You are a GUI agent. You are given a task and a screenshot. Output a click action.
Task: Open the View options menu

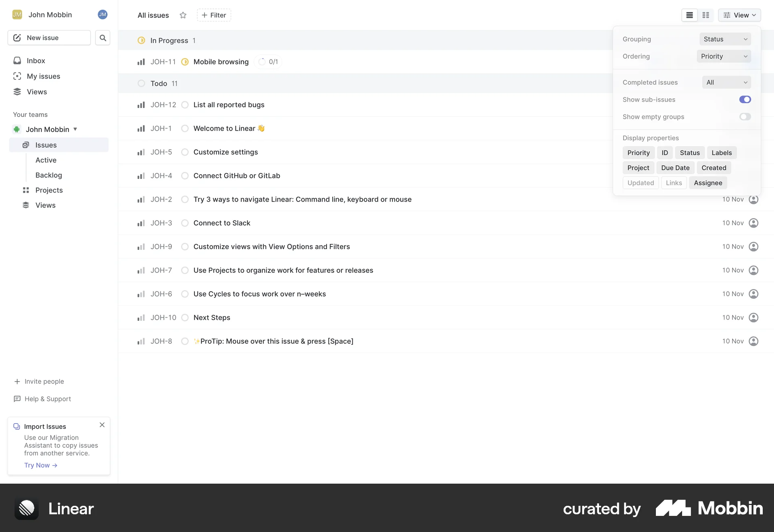pyautogui.click(x=740, y=15)
